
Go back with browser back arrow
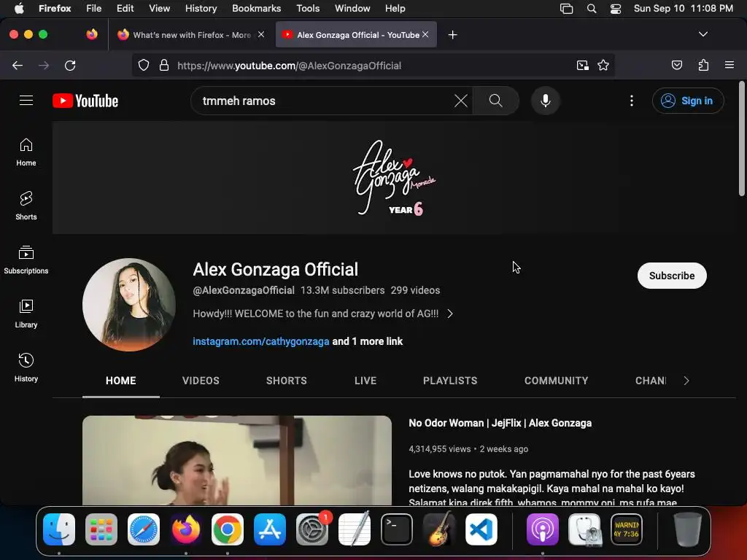18,65
